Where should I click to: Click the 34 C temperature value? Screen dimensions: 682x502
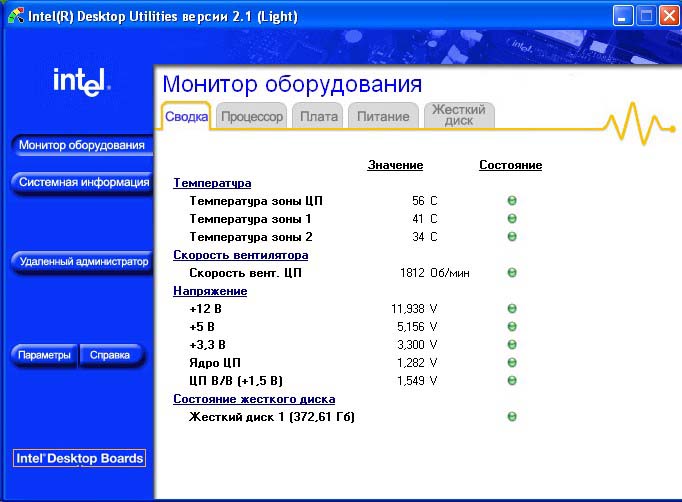tap(425, 237)
